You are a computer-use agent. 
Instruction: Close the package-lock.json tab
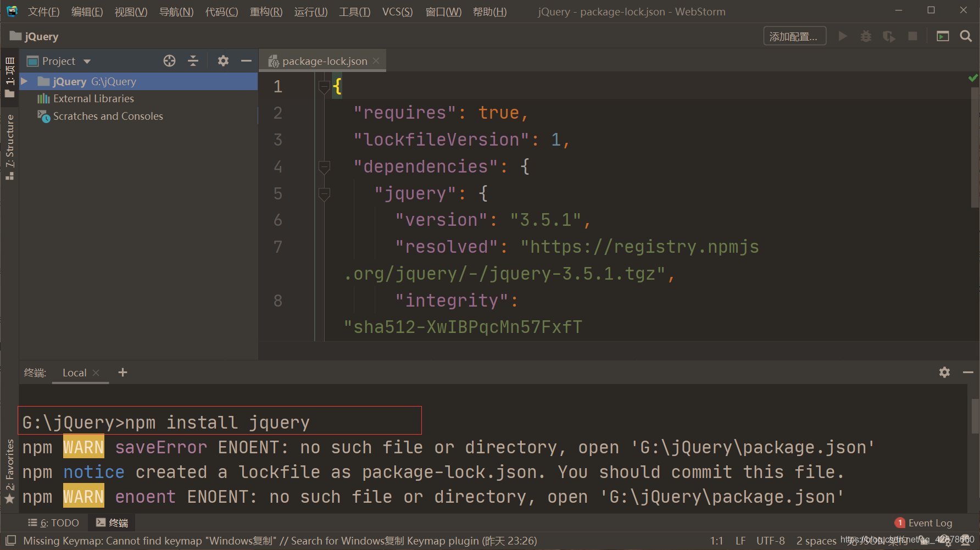pyautogui.click(x=376, y=61)
